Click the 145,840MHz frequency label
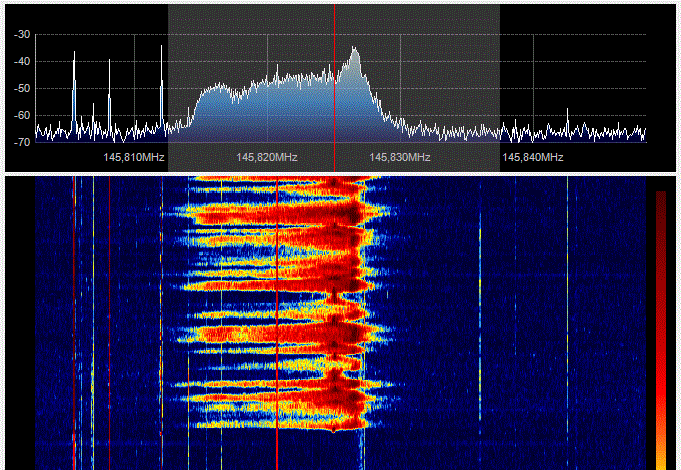This screenshot has width=681, height=470. coord(533,157)
